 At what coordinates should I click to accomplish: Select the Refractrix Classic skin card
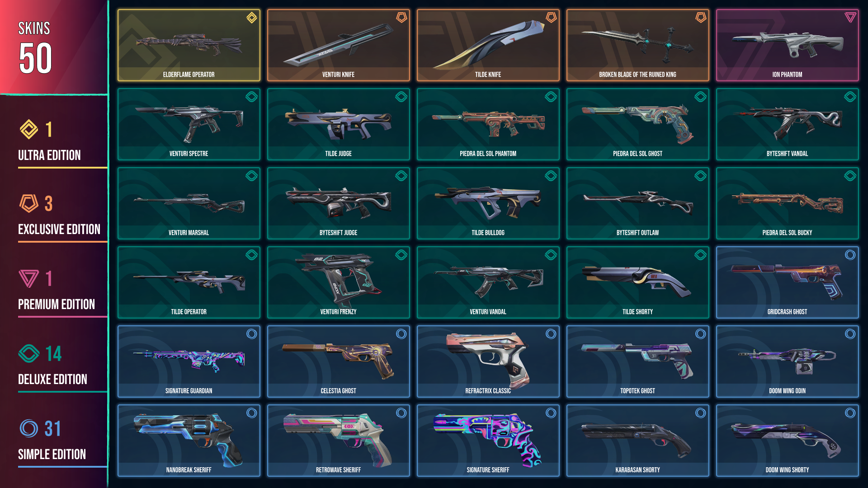pos(488,361)
